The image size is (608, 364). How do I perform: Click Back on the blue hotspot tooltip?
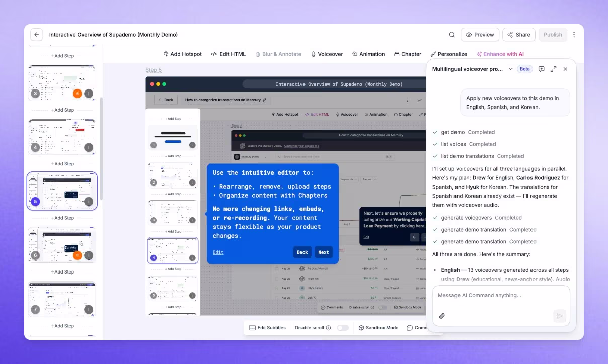302,252
